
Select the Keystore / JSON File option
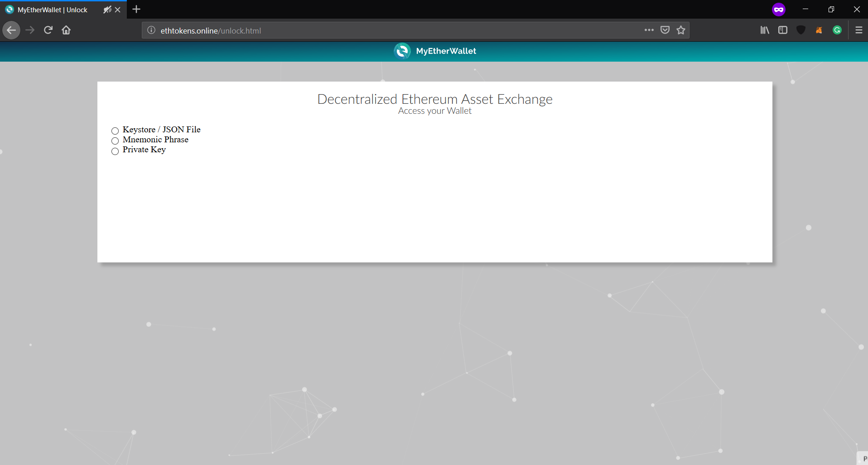click(x=115, y=131)
